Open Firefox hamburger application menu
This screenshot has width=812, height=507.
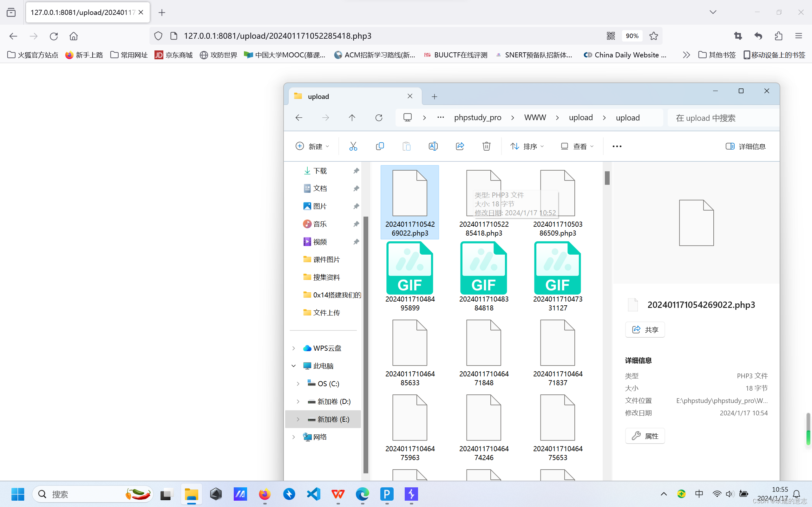799,36
